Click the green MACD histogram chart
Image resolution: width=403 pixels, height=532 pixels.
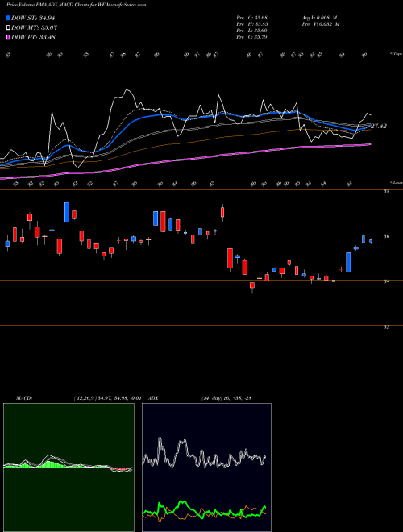(x=69, y=468)
